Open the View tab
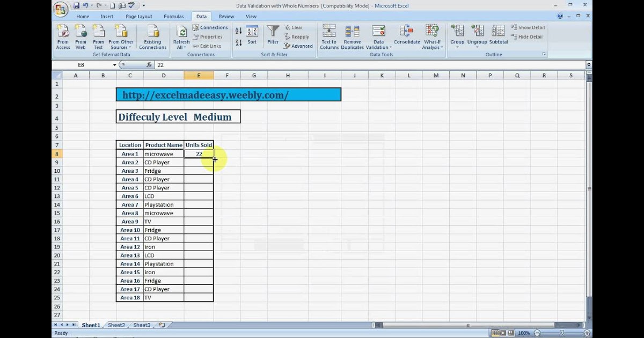This screenshot has width=644, height=338. coord(251,17)
